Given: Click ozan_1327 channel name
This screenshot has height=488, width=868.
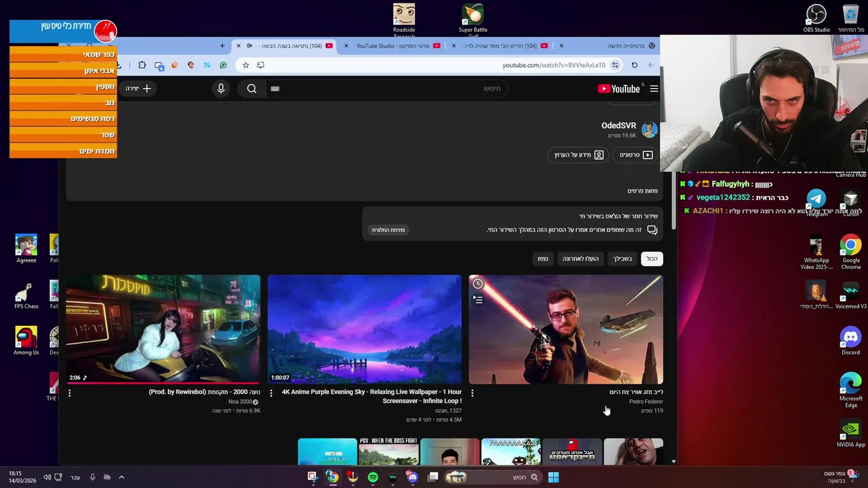Looking at the screenshot, I should tap(448, 410).
